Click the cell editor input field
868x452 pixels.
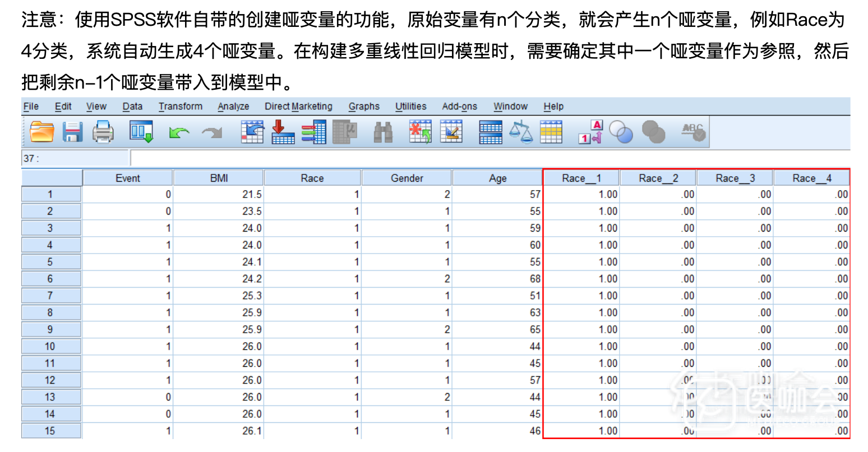point(488,159)
